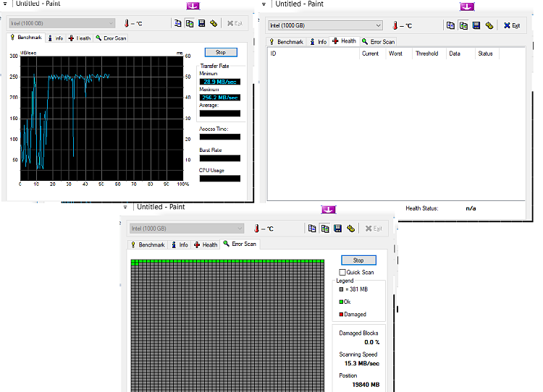This screenshot has width=543, height=392.
Task: Click Exit button in the Health window
Action: 511,25
